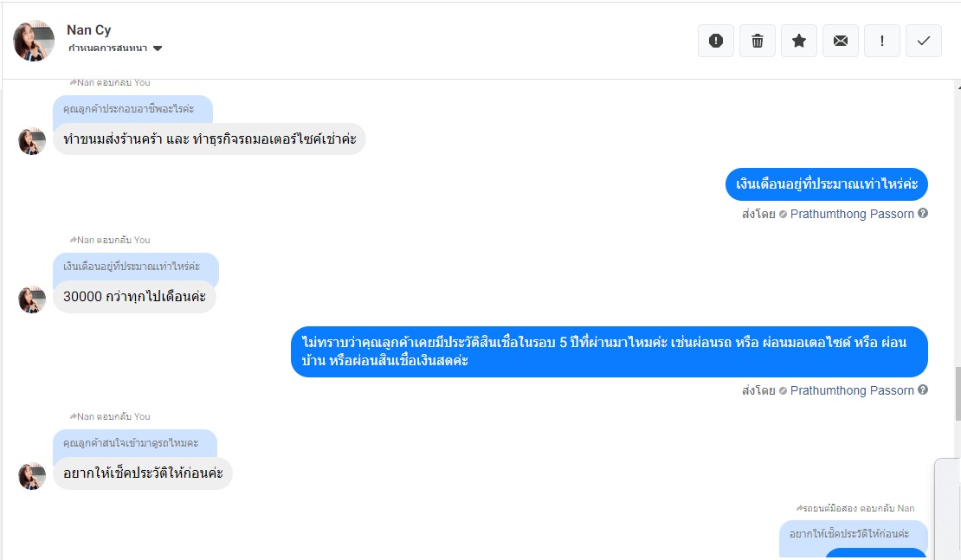
Task: Click avatar beside the occupation answer message
Action: 32,140
